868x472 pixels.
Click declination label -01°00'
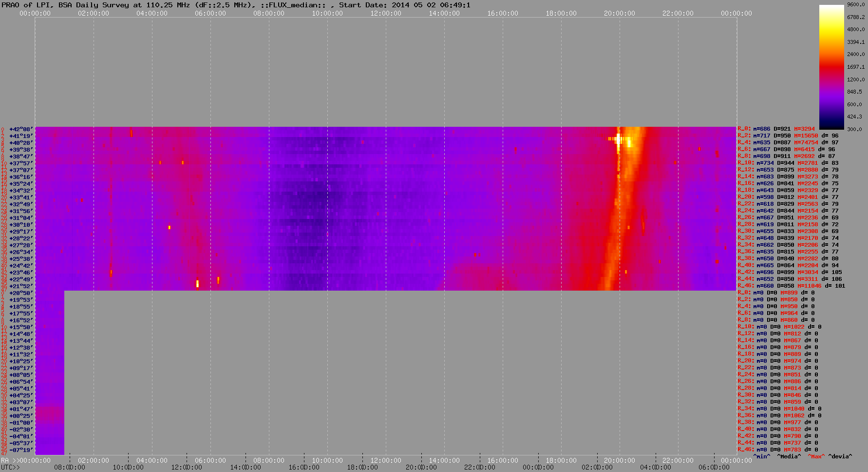(21, 423)
